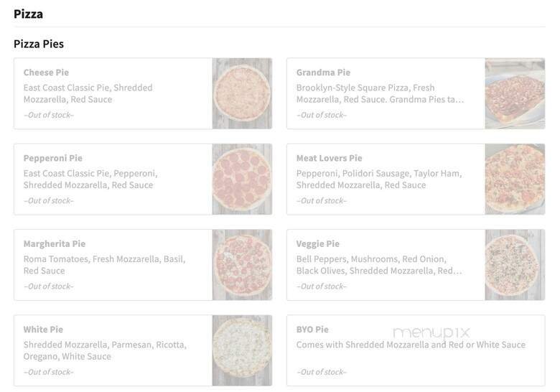Click the BYO Pie sauce description text

(411, 345)
